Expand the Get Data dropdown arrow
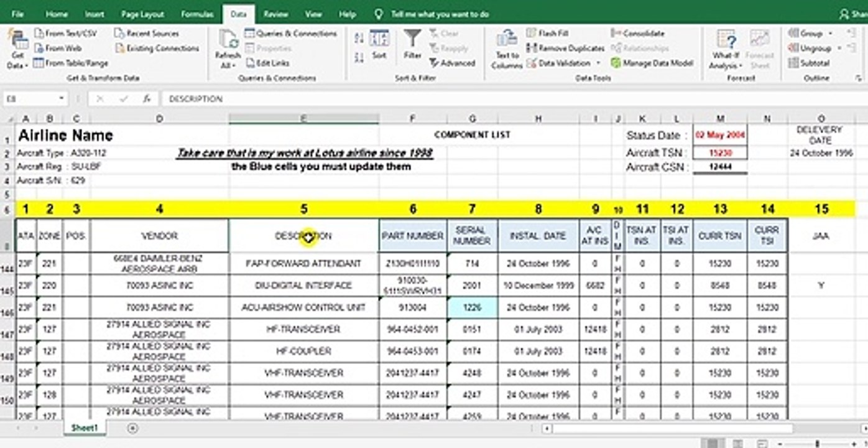Screen dimensions: 868x448 27,65
